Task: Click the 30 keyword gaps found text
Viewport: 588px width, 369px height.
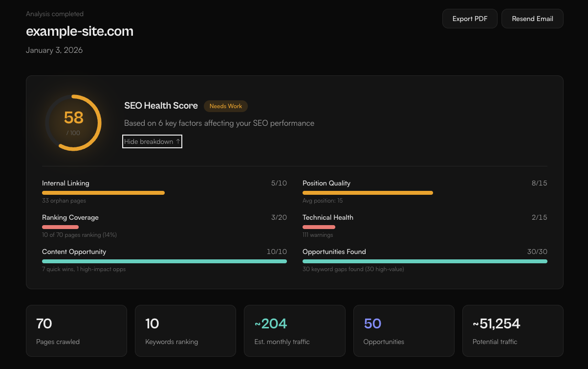Action: click(353, 269)
